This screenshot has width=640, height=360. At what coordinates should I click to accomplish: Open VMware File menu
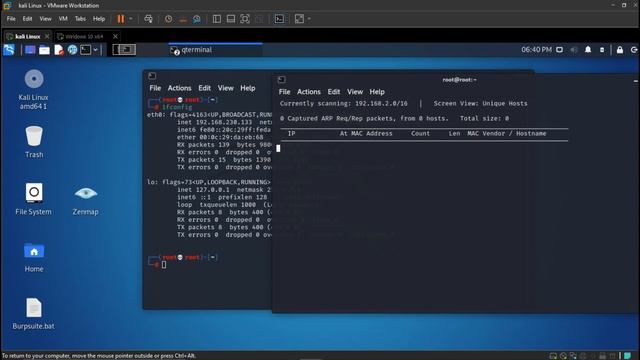11,19
